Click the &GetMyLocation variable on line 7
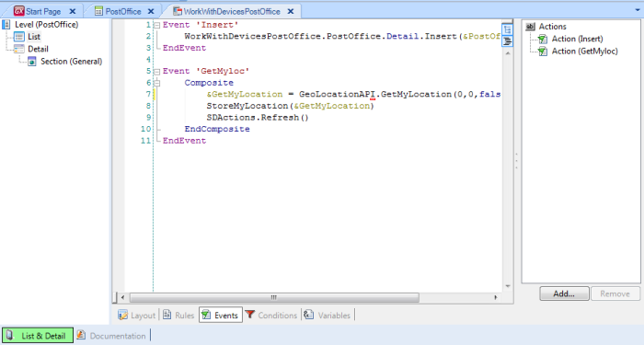 pos(245,95)
